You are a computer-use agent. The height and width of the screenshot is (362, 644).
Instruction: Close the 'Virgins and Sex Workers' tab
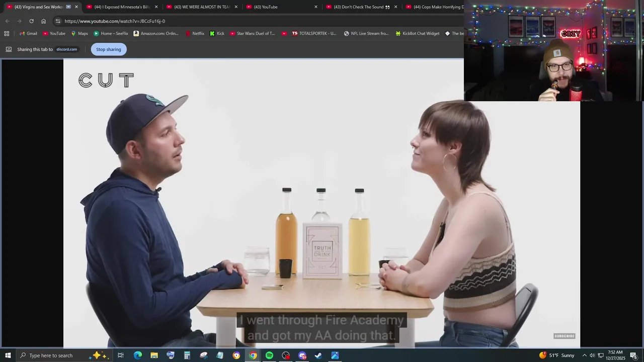coord(76,7)
